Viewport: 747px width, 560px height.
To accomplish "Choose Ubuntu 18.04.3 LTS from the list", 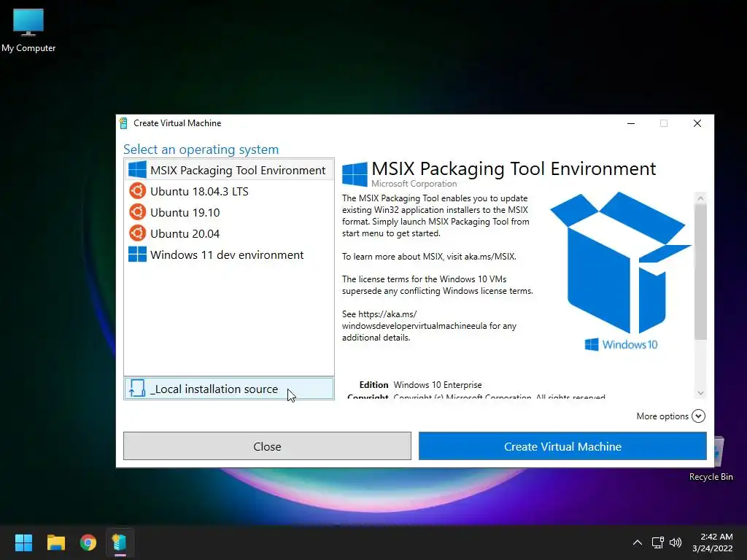I will coord(229,192).
